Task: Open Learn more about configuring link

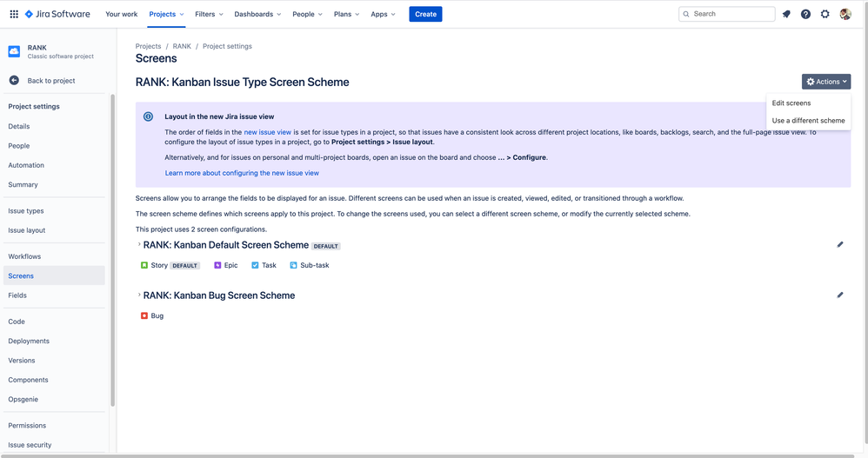Action: 242,173
